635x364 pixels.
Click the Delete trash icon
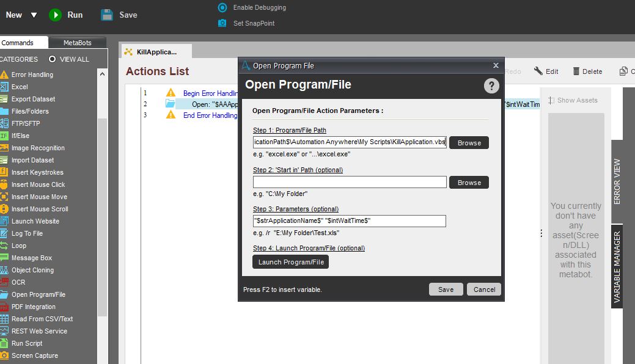(576, 71)
